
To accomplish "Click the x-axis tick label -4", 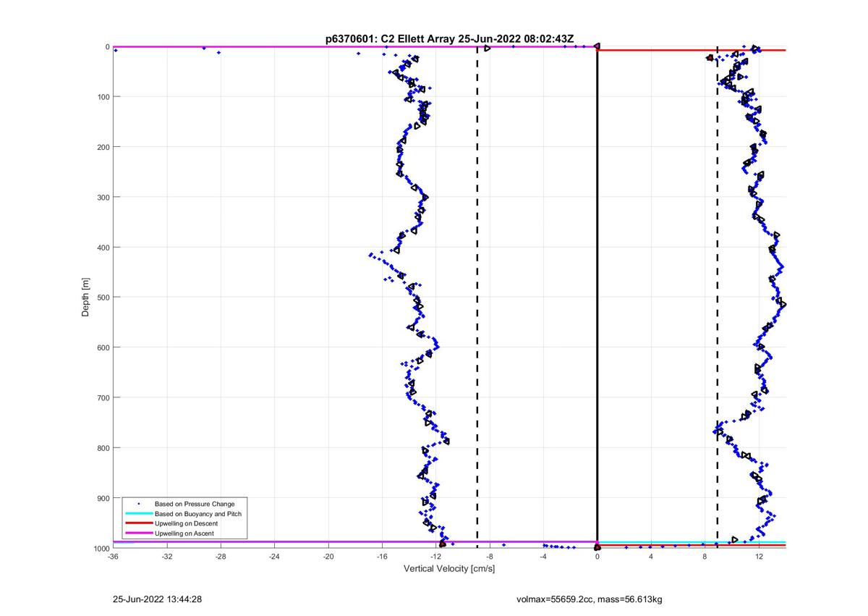I will coord(543,557).
